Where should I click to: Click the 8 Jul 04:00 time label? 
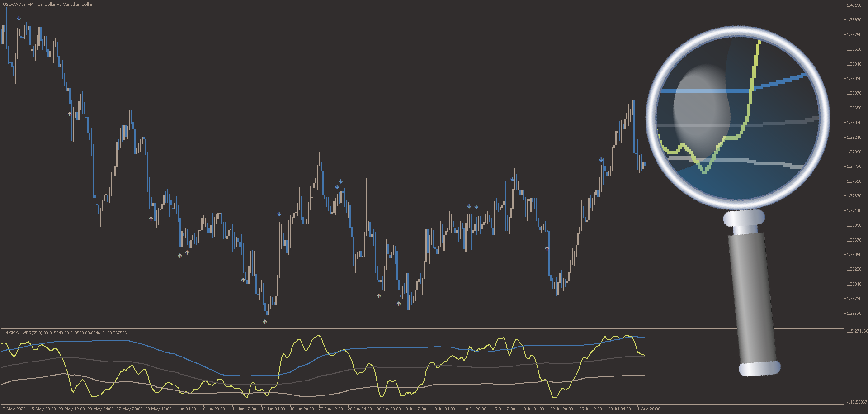click(445, 409)
